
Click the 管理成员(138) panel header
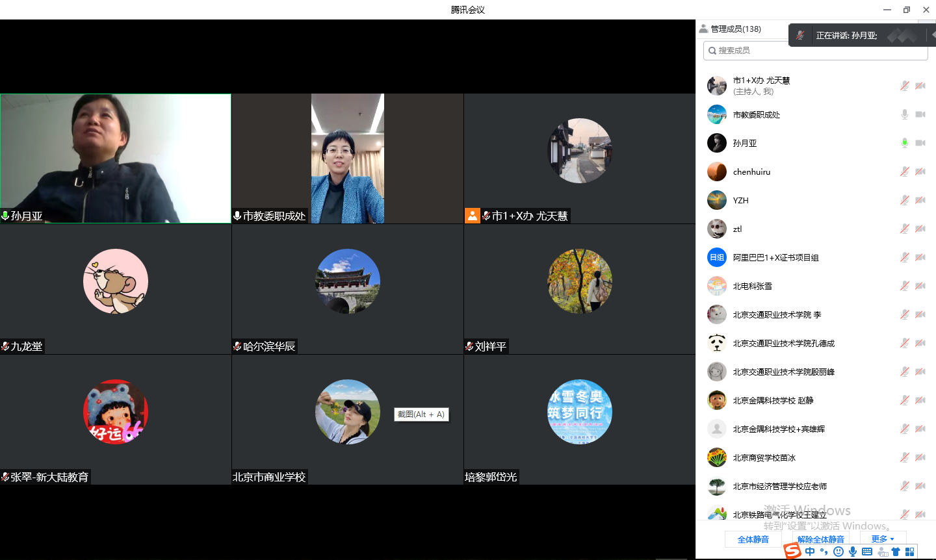[735, 29]
